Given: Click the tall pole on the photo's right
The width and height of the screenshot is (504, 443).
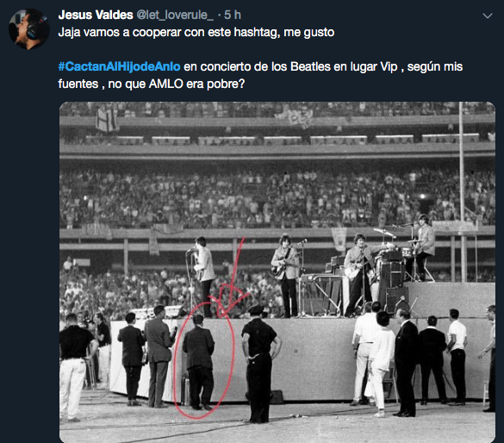Looking at the screenshot, I should (x=462, y=192).
